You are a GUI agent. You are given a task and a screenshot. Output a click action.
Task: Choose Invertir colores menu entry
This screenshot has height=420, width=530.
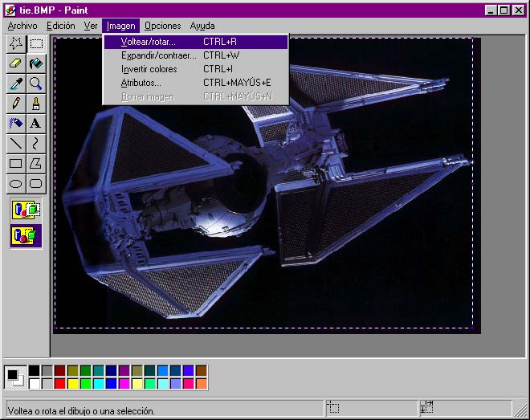[x=196, y=69]
